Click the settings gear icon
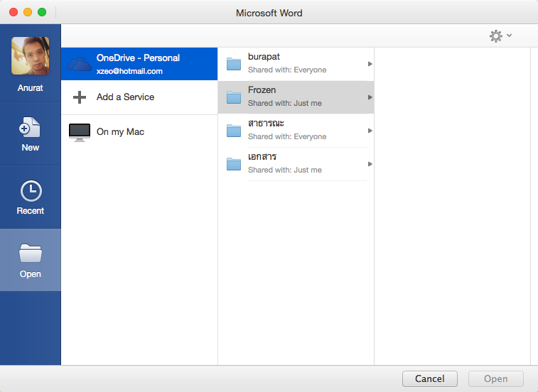Viewport: 538px width, 392px height. pyautogui.click(x=496, y=36)
